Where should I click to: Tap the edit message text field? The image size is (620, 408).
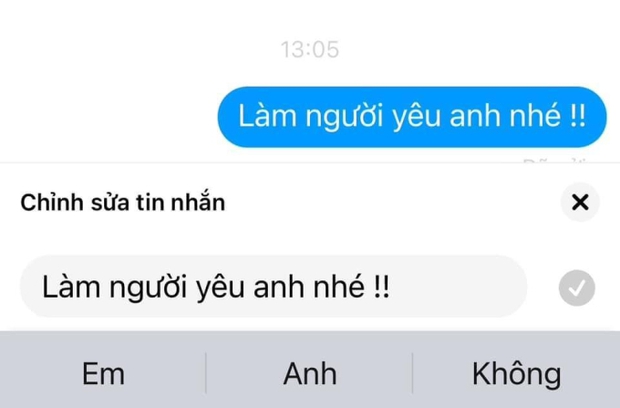click(x=273, y=287)
